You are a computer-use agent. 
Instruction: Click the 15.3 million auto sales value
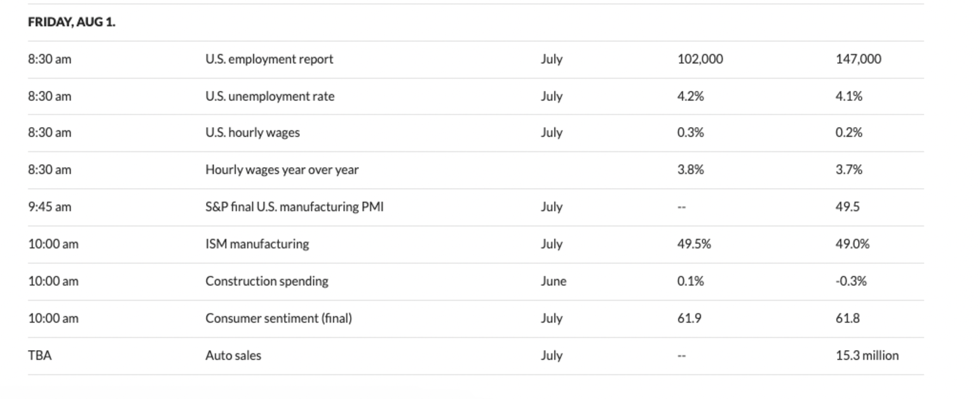click(867, 355)
